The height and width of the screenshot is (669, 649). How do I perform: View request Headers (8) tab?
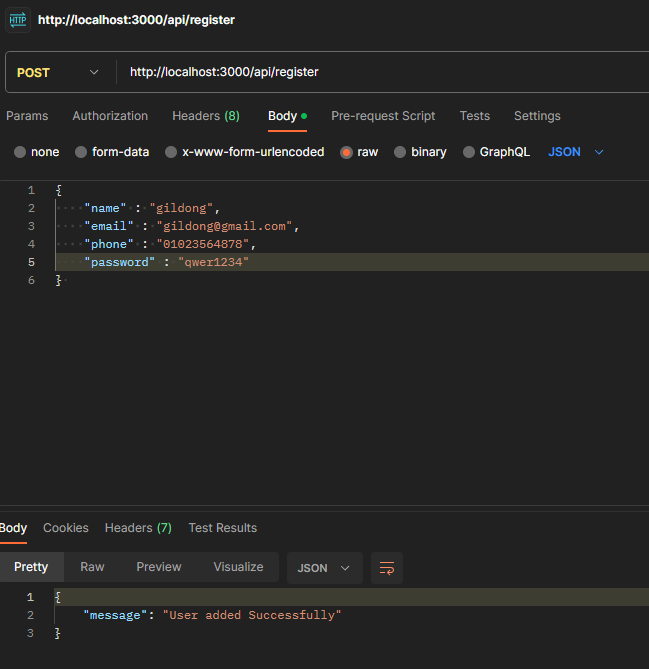[206, 116]
